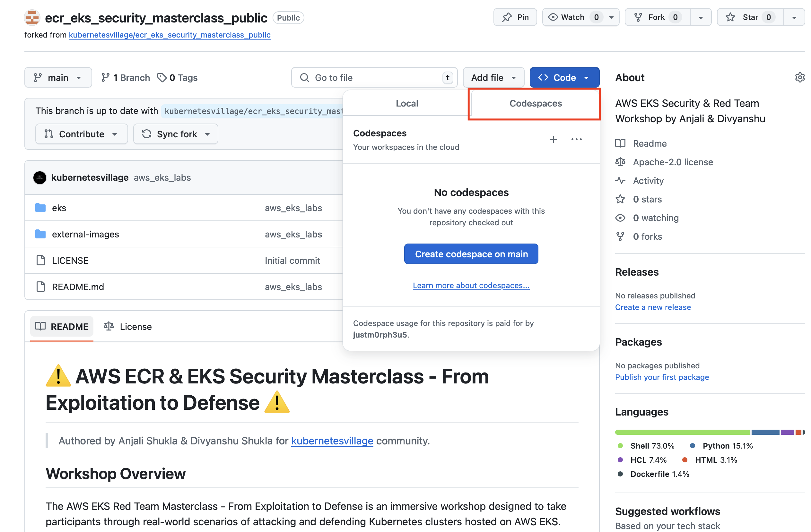Open the main branch selector

point(58,78)
